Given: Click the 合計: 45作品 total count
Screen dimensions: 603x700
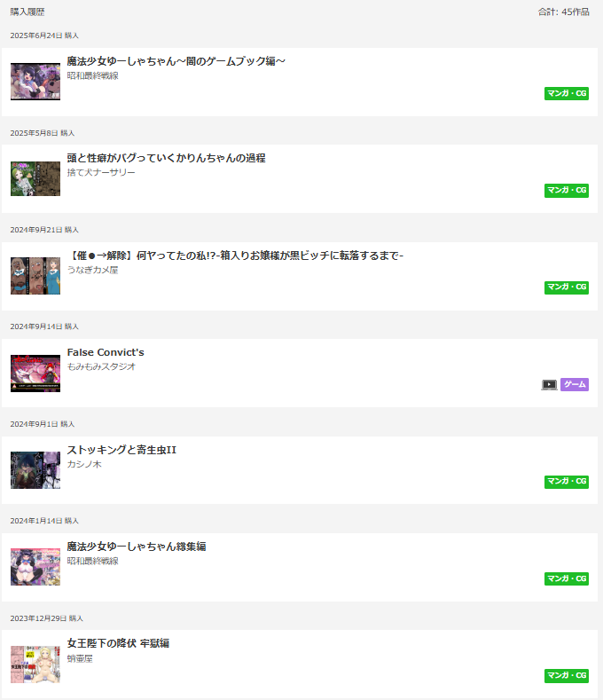Looking at the screenshot, I should (x=563, y=12).
